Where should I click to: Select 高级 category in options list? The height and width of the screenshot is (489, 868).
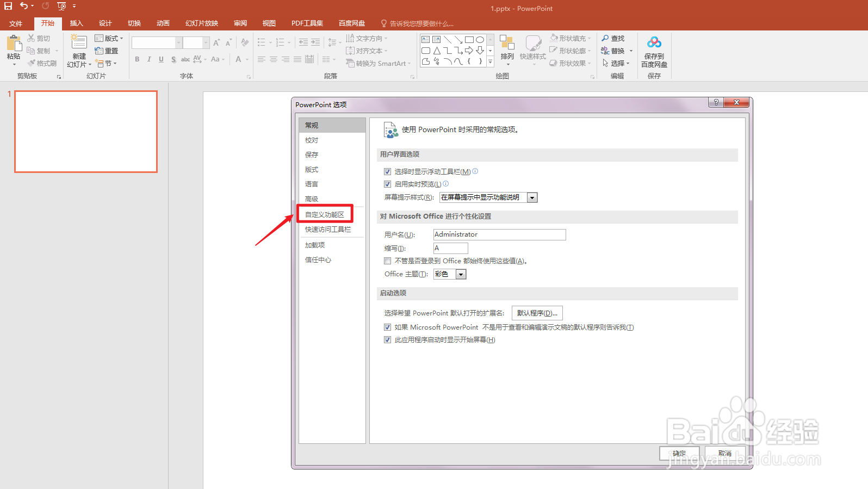(312, 199)
